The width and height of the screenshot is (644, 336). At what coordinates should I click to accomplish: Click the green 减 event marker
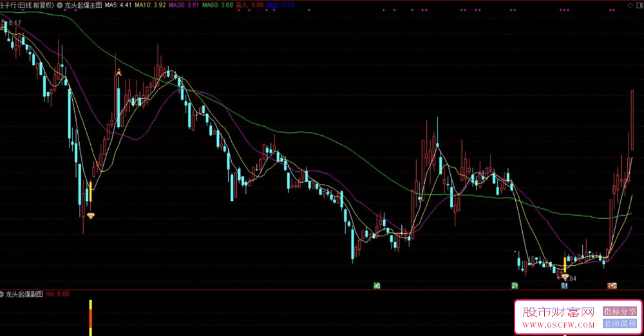pyautogui.click(x=377, y=286)
